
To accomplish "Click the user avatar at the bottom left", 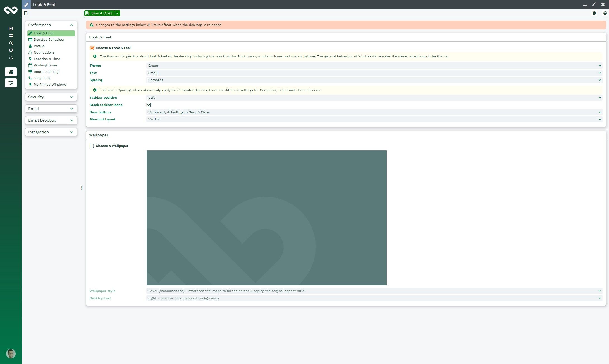I will coord(11,354).
